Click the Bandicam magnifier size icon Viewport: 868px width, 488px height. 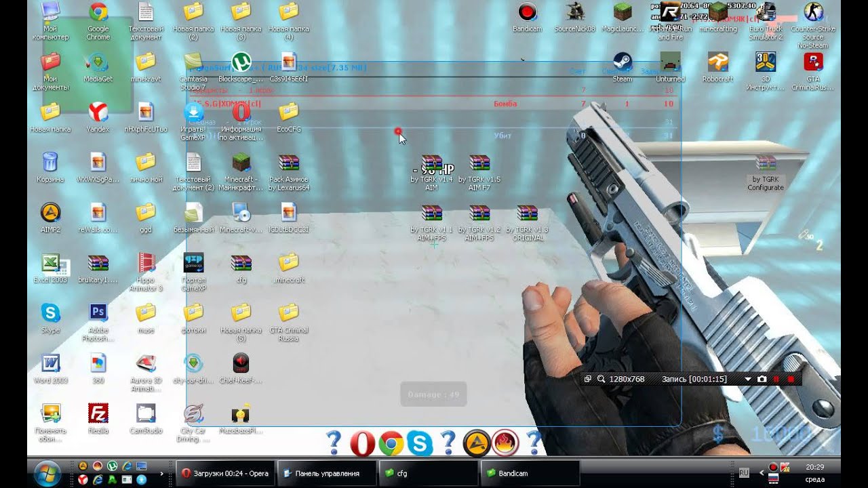tap(601, 379)
